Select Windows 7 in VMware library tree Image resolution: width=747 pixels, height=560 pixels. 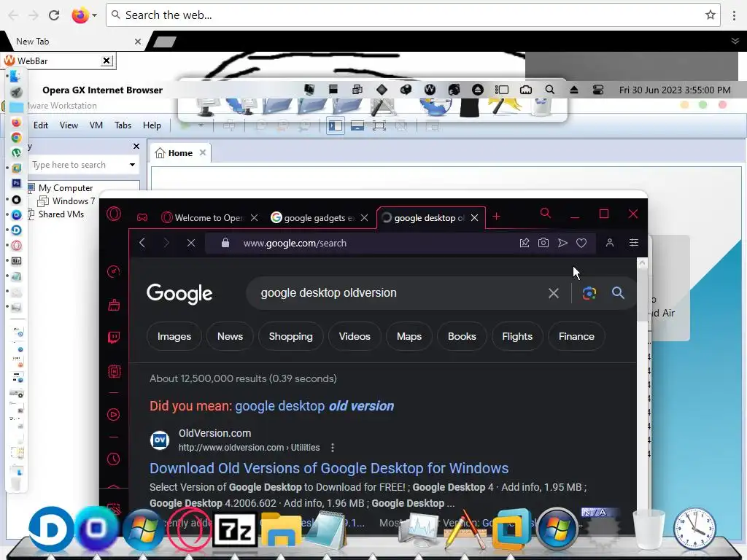coord(74,201)
